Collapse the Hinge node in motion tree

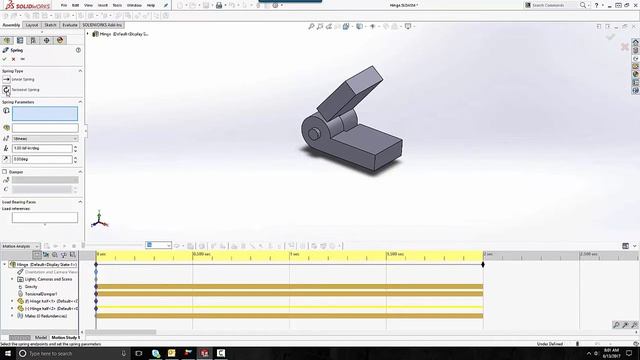(5, 264)
